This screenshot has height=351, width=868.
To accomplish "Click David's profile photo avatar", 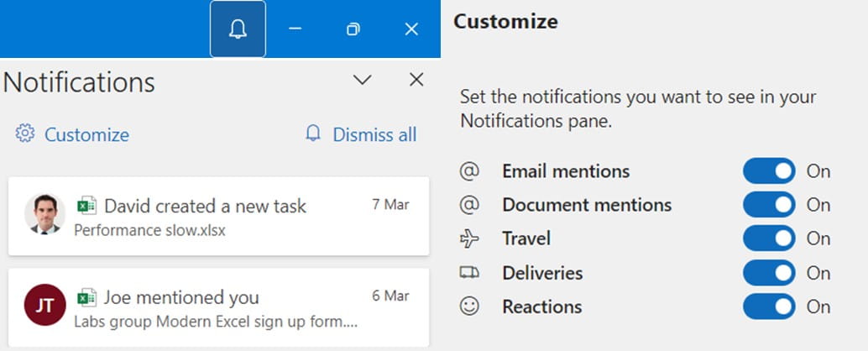I will pos(44,213).
